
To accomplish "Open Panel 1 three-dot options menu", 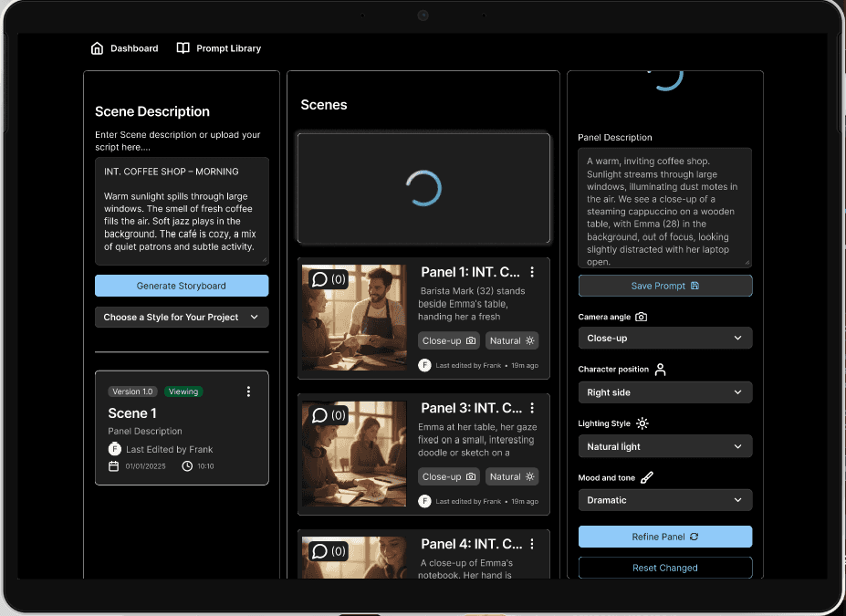I will click(532, 272).
